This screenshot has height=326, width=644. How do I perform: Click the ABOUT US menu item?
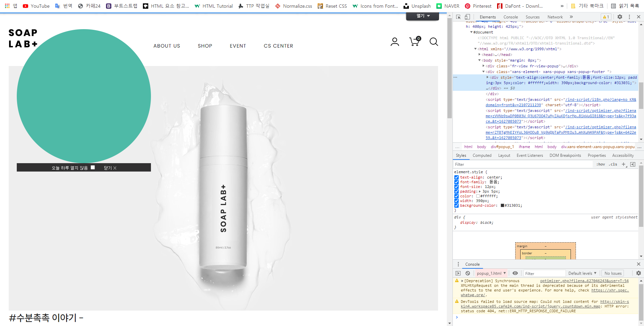pyautogui.click(x=167, y=46)
